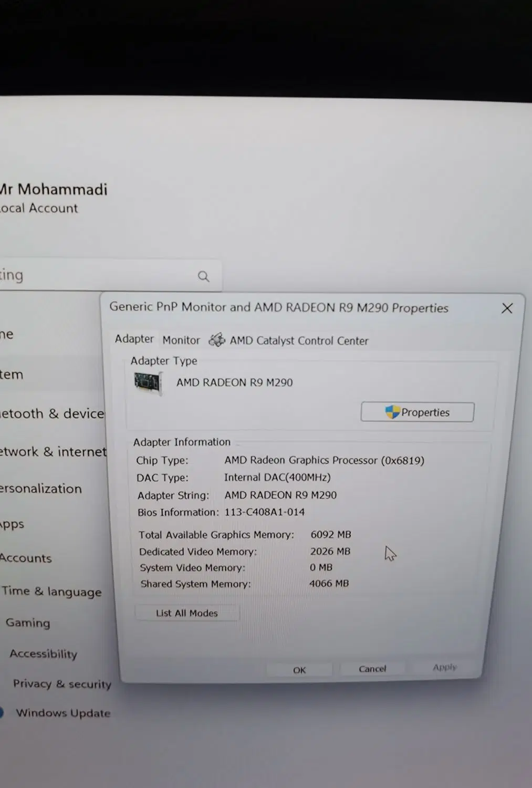The width and height of the screenshot is (532, 788).
Task: Open Network & internet settings
Action: [53, 452]
